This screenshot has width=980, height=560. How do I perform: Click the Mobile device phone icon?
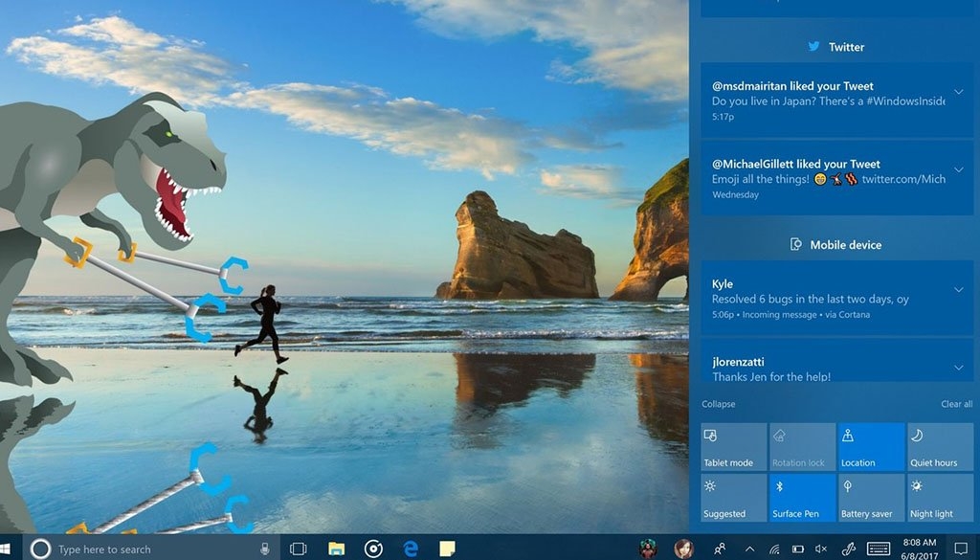795,244
